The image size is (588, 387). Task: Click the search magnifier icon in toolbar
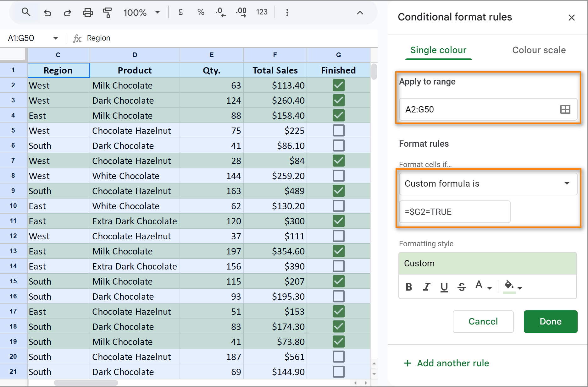[26, 12]
